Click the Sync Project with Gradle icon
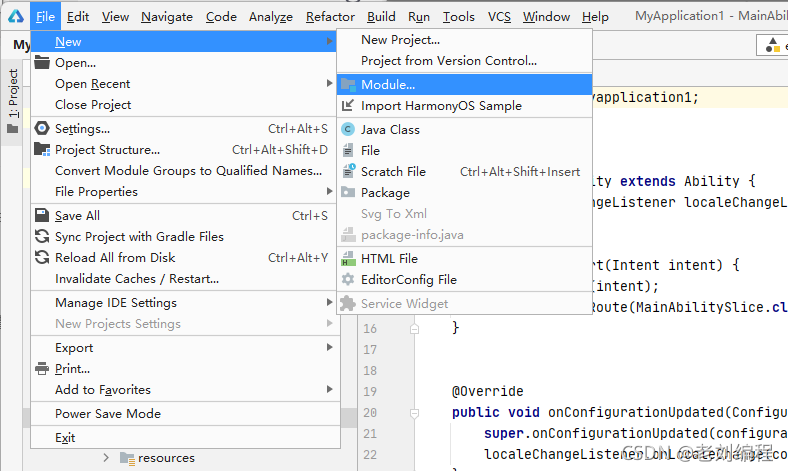This screenshot has height=471, width=788. tap(42, 236)
